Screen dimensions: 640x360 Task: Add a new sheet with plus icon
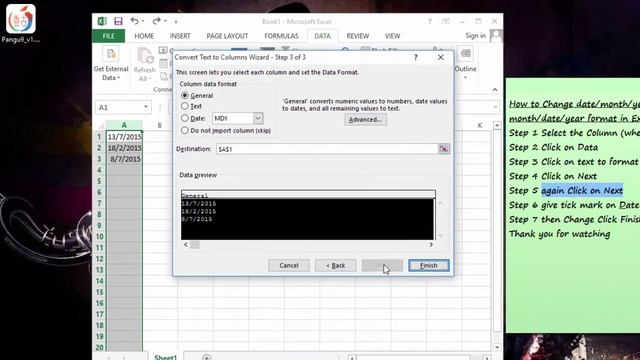[x=207, y=358]
